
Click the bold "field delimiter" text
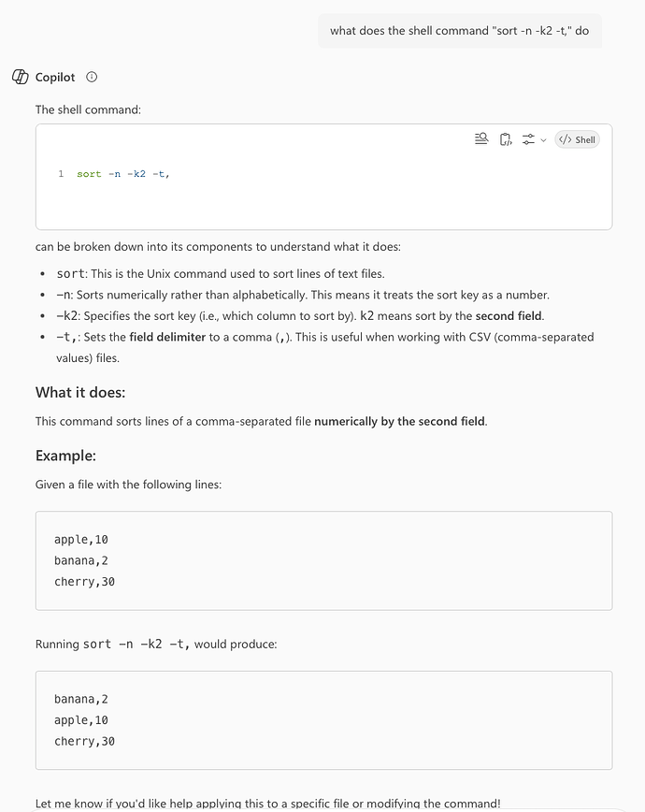167,337
